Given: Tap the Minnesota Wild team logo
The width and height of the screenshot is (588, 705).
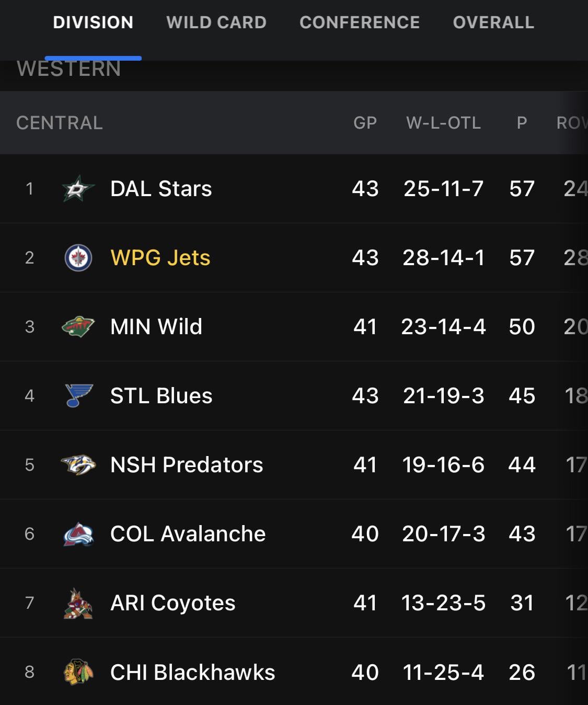Looking at the screenshot, I should point(78,327).
